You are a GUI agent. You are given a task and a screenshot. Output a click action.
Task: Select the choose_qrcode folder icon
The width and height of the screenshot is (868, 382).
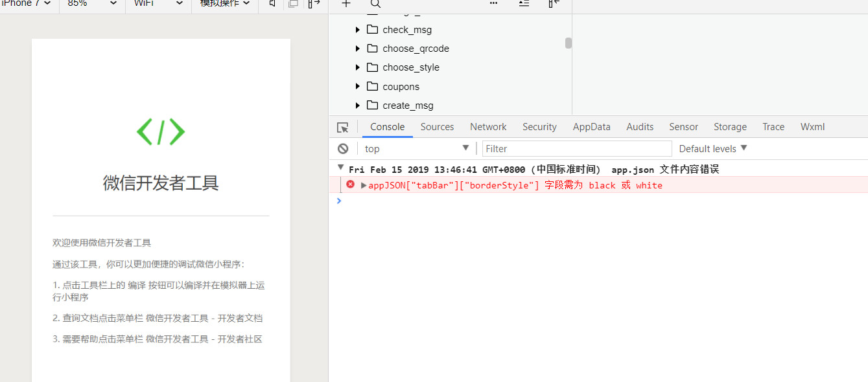click(372, 48)
